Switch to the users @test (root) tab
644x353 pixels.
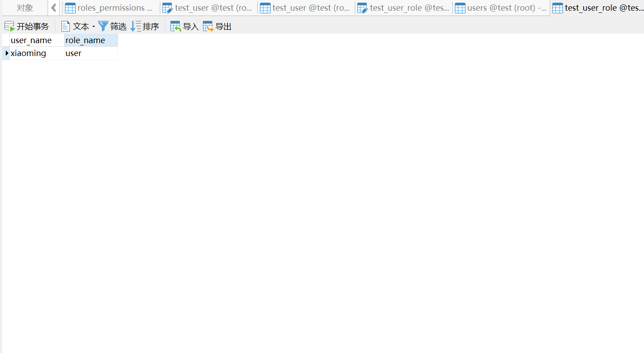[x=501, y=8]
